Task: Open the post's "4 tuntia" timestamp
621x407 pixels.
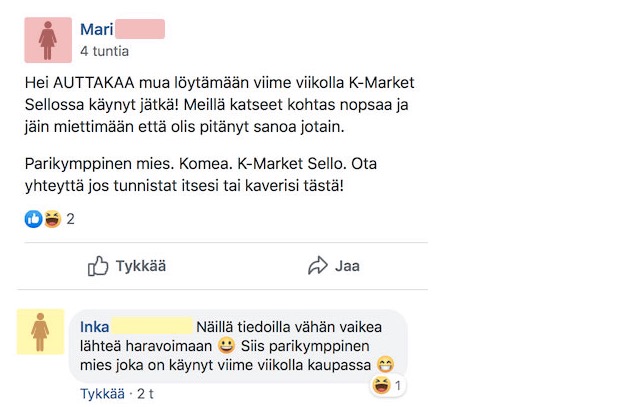Action: tap(104, 49)
